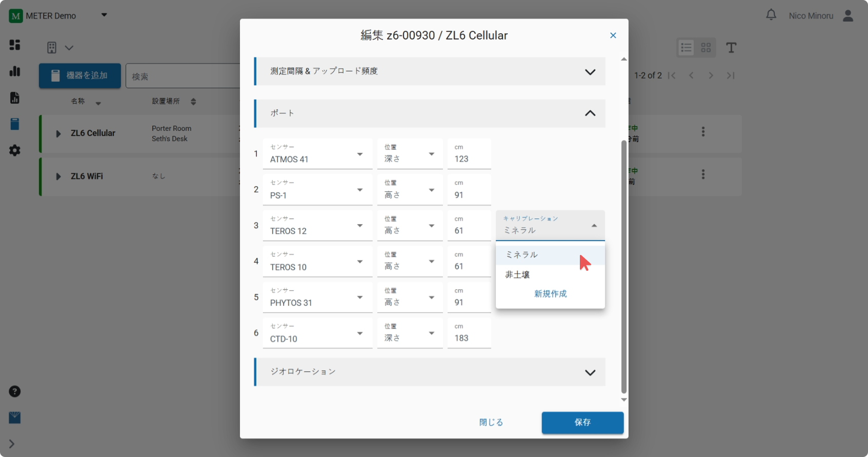868x457 pixels.
Task: Go to next page of device list
Action: click(x=711, y=75)
